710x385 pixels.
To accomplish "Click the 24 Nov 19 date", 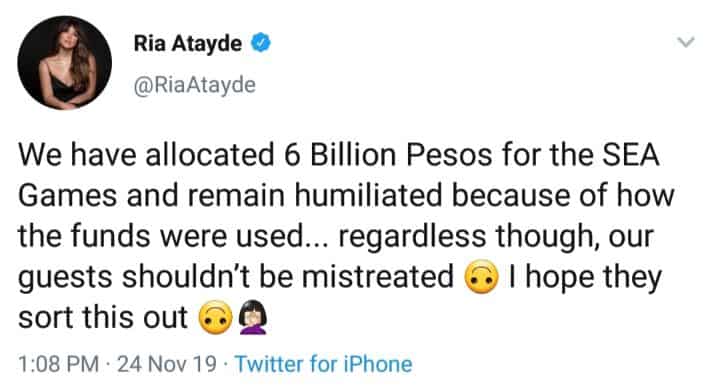I will click(x=167, y=364).
